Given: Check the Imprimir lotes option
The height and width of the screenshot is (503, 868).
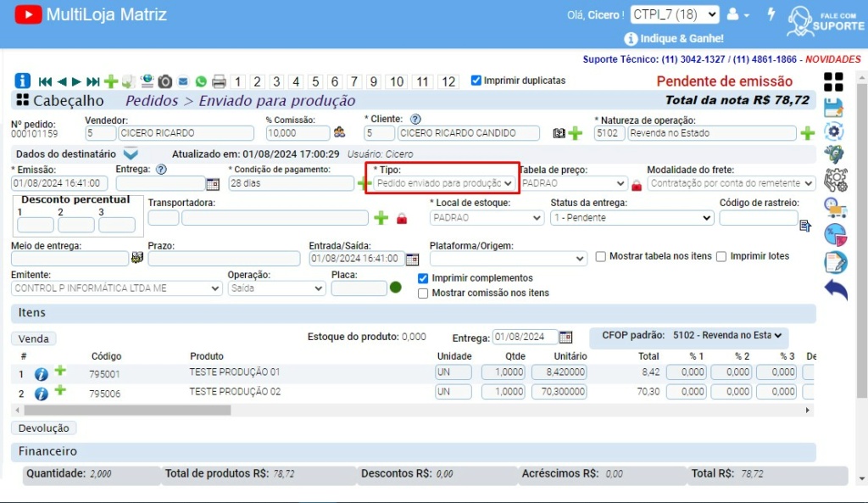Looking at the screenshot, I should 721,256.
